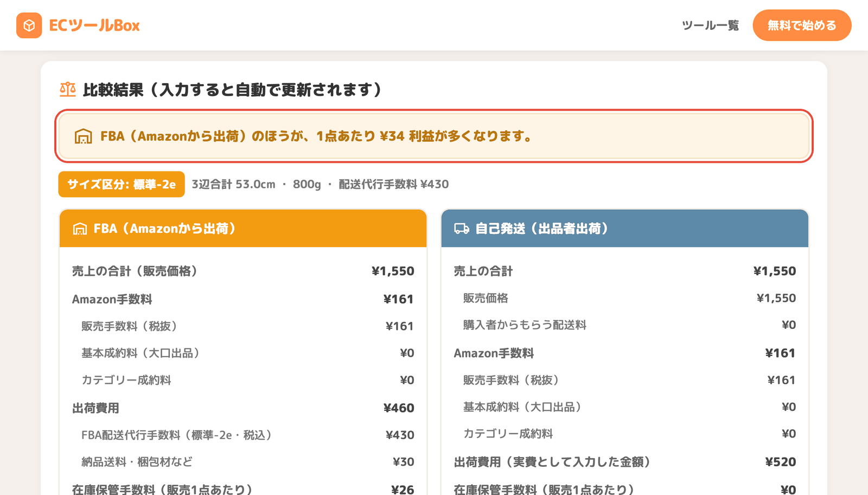Click the 購入者からもらう配送料 label
Image resolution: width=868 pixels, height=495 pixels.
click(525, 325)
